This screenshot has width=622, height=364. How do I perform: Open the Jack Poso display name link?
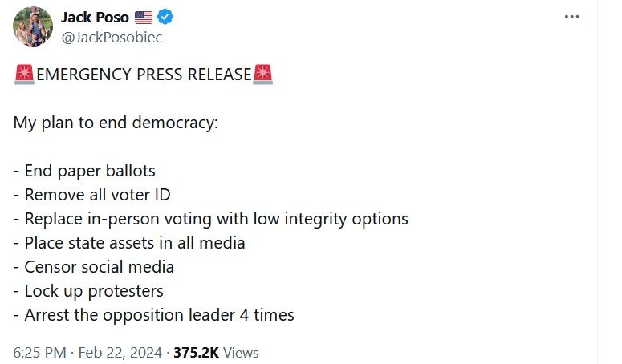click(95, 18)
